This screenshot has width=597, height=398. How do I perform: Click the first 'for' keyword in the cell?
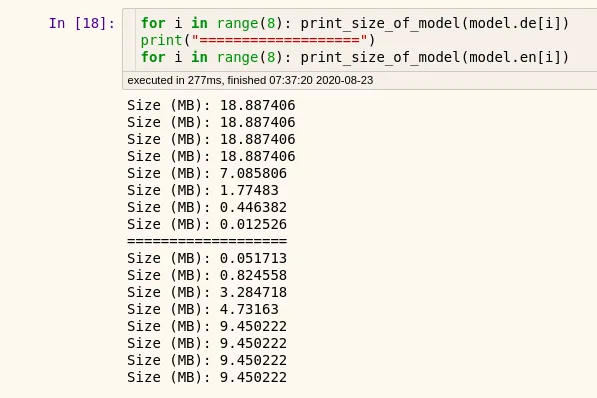pyautogui.click(x=153, y=23)
